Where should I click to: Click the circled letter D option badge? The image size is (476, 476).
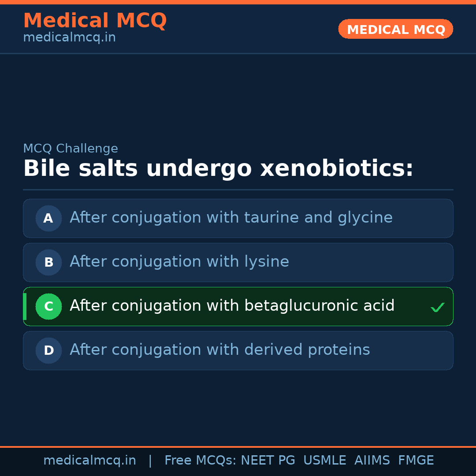pyautogui.click(x=48, y=350)
